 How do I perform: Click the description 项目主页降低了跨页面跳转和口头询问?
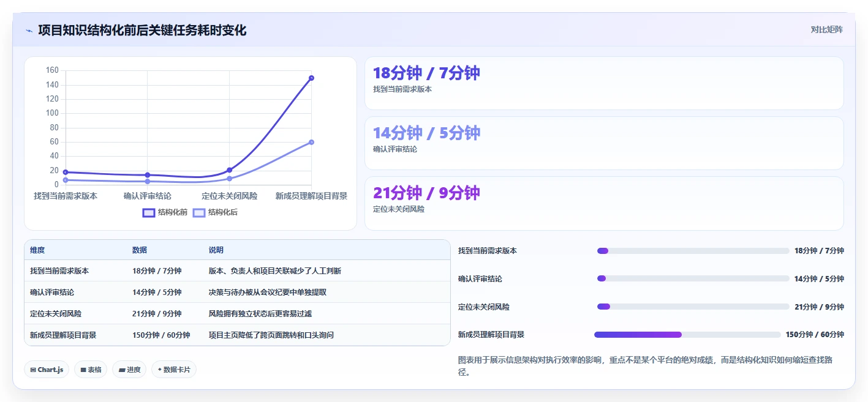click(x=271, y=335)
